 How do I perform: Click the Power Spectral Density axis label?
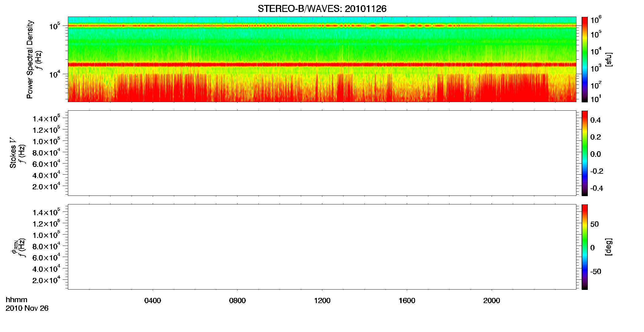pos(30,59)
